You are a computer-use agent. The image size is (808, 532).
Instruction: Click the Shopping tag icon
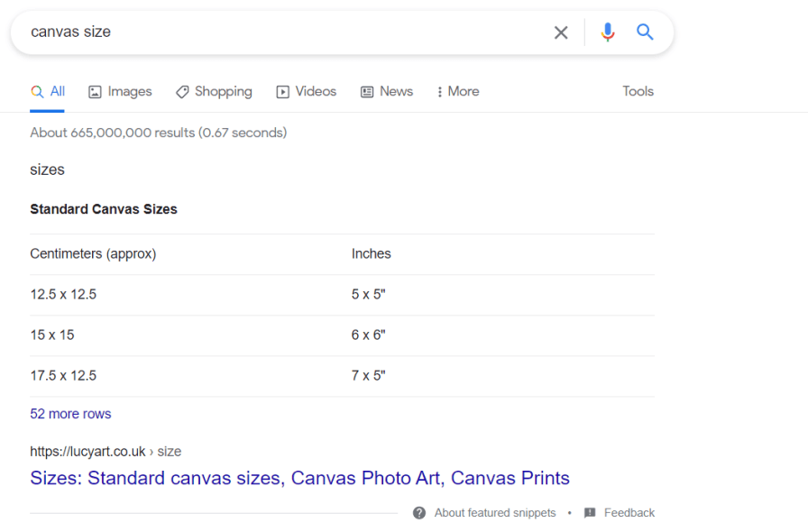tap(182, 92)
